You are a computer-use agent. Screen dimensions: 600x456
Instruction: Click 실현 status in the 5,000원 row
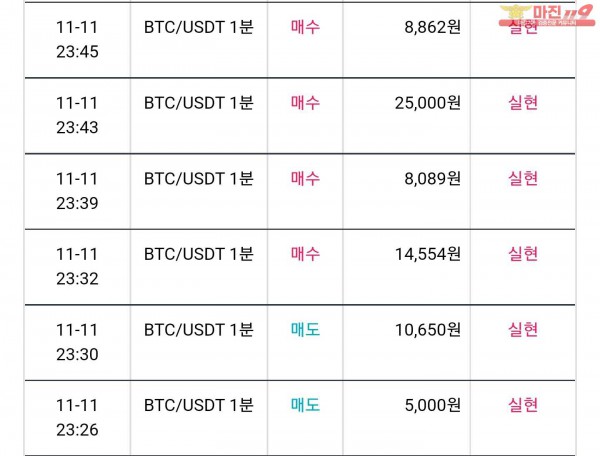(x=523, y=405)
